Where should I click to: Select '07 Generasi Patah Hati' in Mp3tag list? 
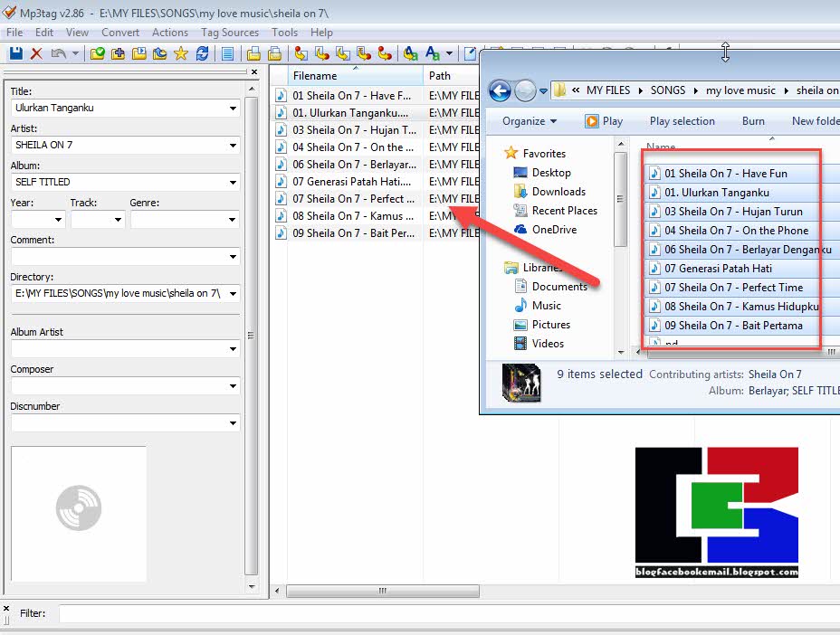click(351, 182)
